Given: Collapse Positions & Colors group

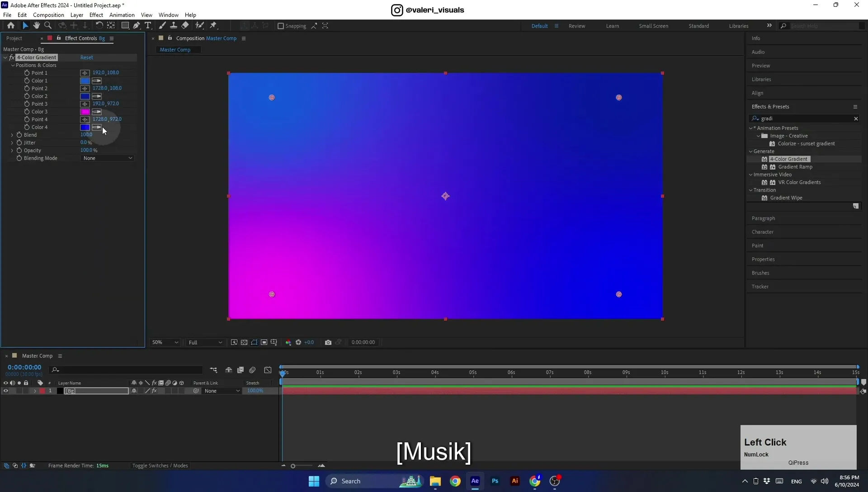Looking at the screenshot, I should click(13, 65).
